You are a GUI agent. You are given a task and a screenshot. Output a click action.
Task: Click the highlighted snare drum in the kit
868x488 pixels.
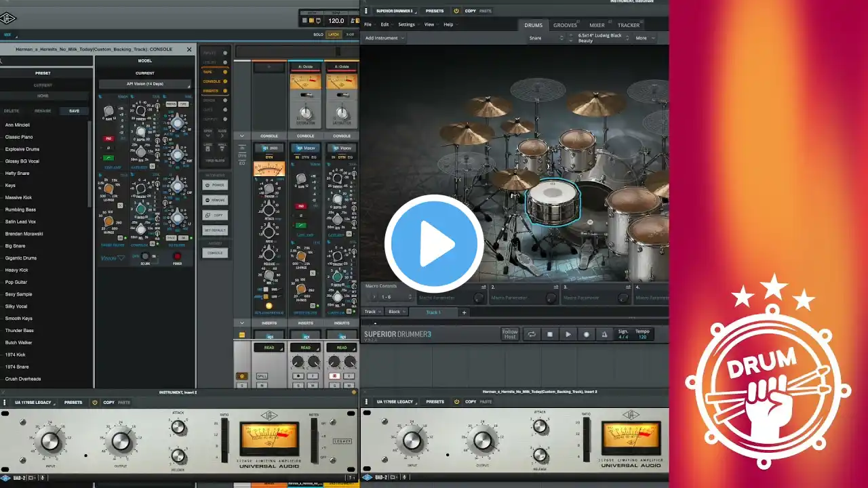553,203
